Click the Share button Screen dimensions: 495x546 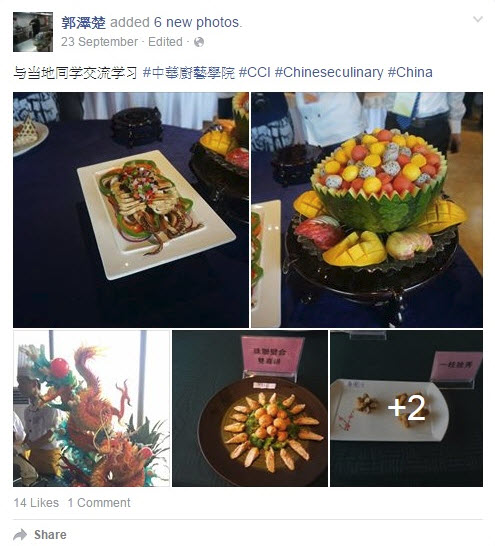[40, 535]
